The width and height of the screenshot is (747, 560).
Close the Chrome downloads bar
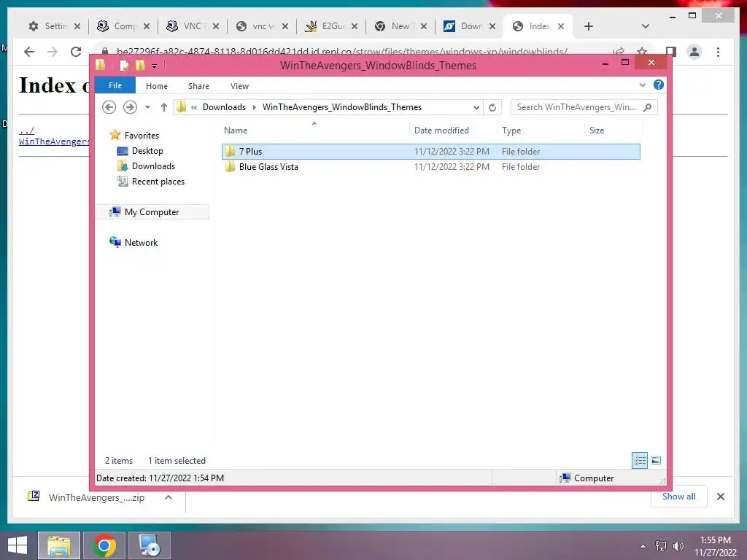point(721,497)
